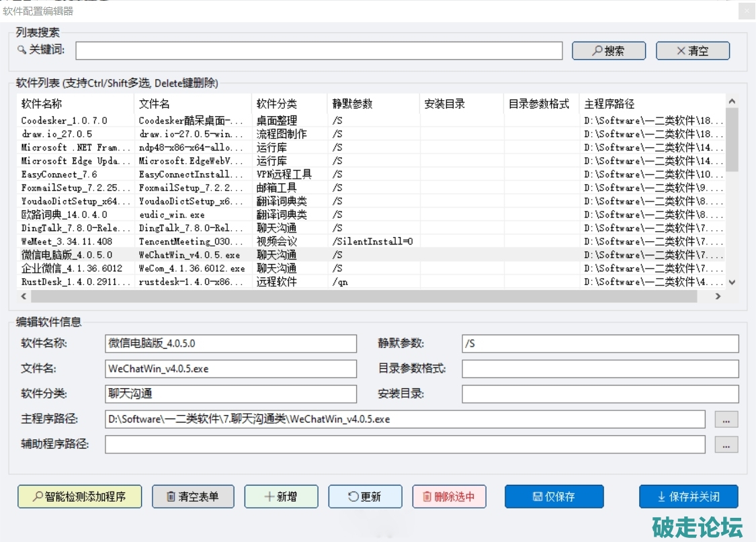This screenshot has height=542, width=756.
Task: Browse for 辅助程序路径 with ellipsis button
Action: coord(726,445)
